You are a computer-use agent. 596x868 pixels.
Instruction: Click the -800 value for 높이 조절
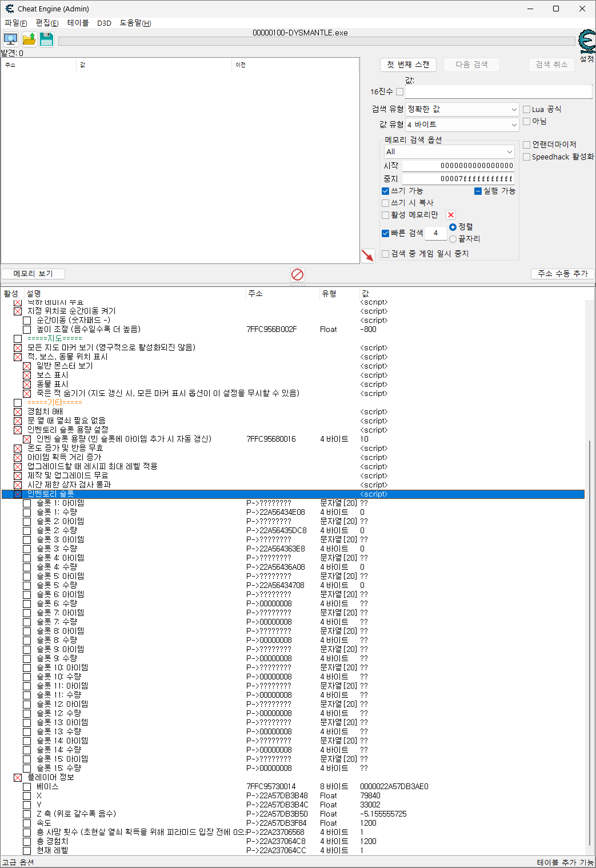pos(368,329)
